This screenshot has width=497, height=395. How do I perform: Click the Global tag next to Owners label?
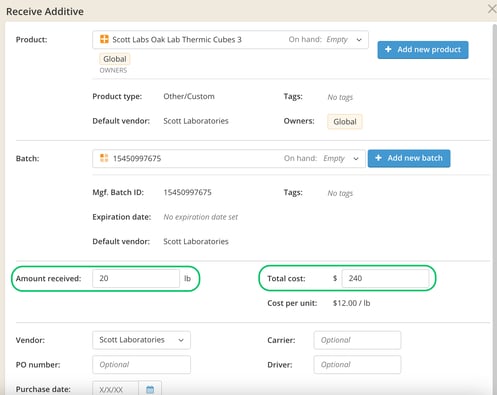[345, 122]
